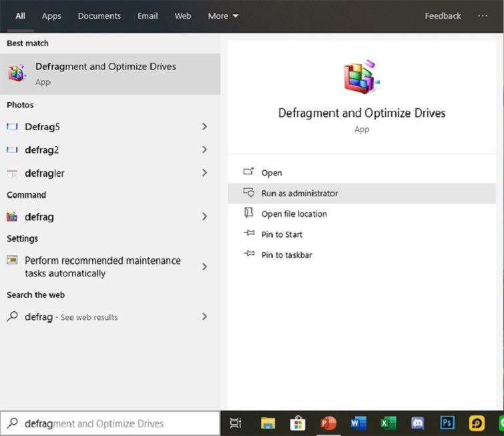Open the More filter dropdown
Screen dimensions: 504x436
pos(223,16)
